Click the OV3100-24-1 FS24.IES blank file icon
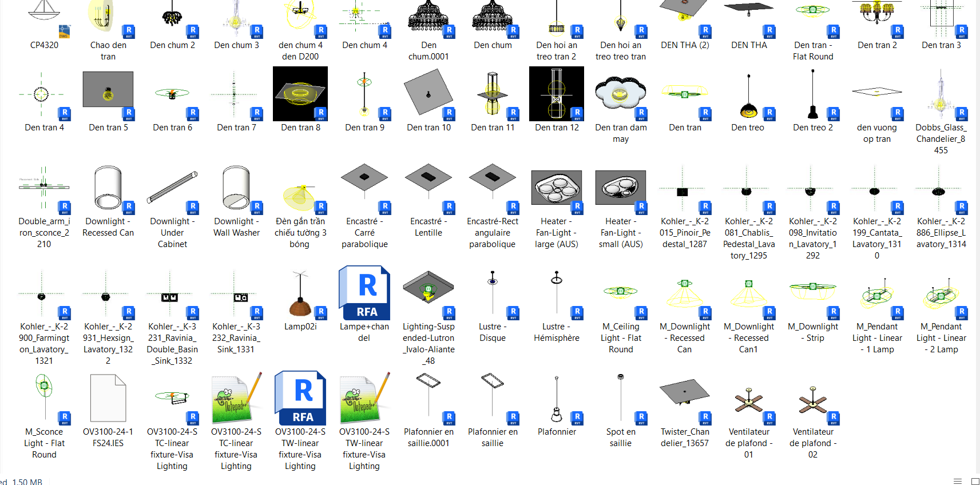 [108, 398]
